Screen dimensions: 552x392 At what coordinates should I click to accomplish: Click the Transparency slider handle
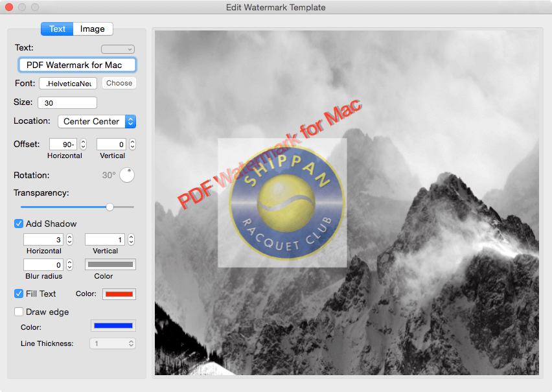coord(110,207)
